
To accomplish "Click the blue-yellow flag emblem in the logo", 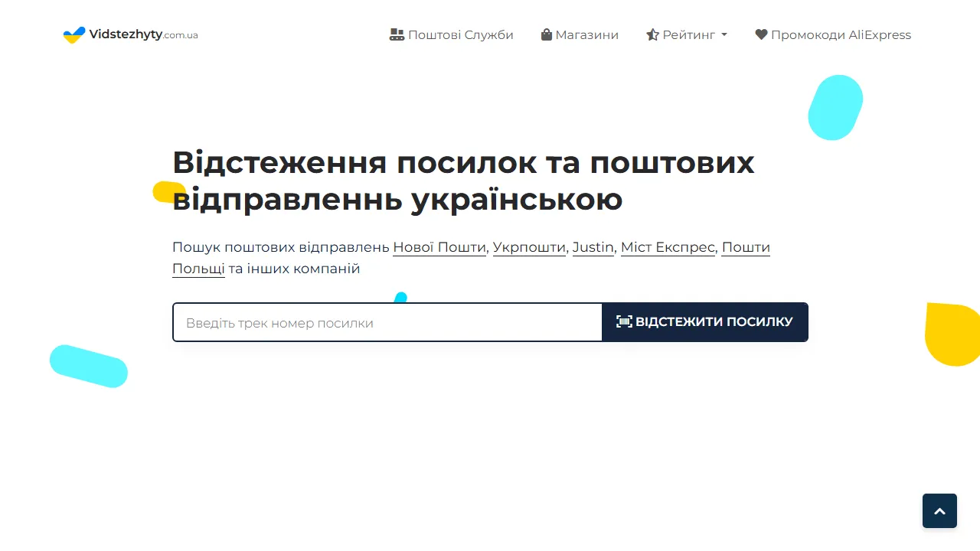I will tap(73, 34).
